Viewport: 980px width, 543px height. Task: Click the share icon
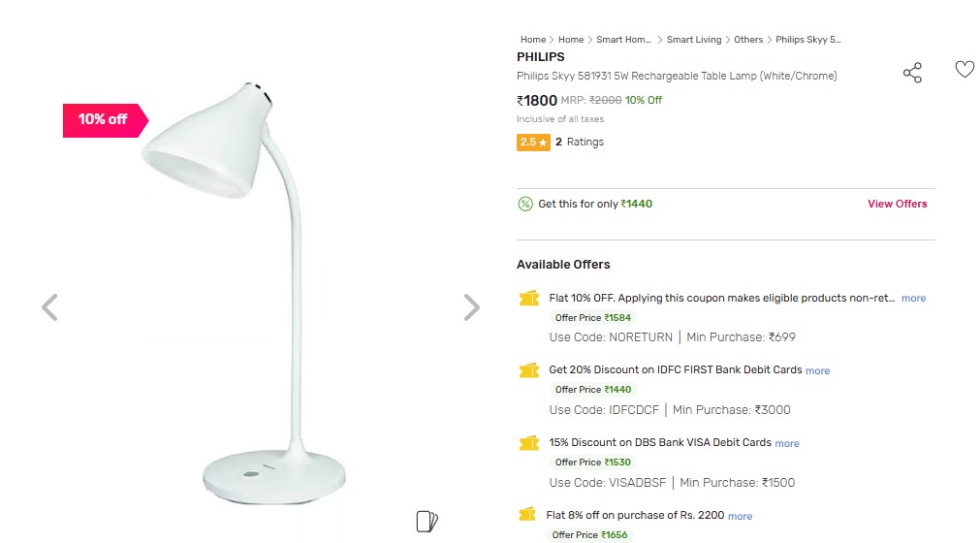click(912, 73)
